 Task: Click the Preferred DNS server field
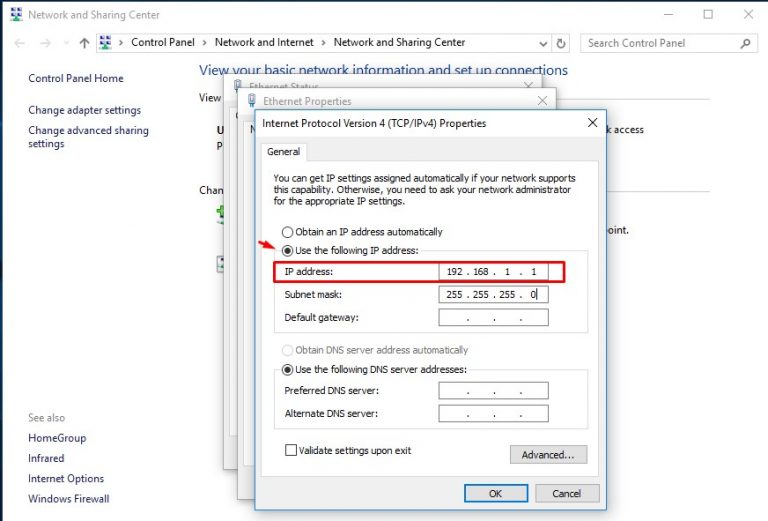[493, 390]
